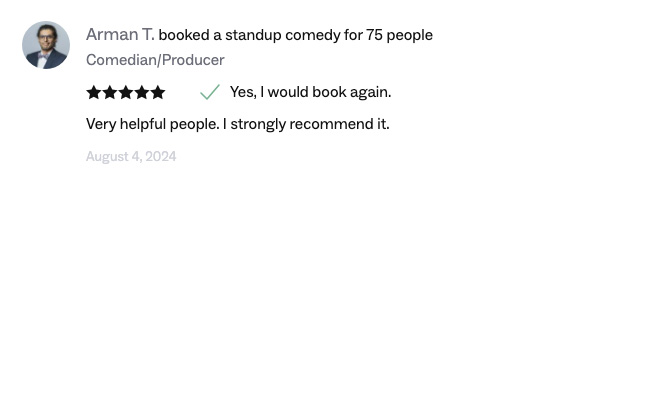The width and height of the screenshot is (645, 405).
Task: Click the first rating star
Action: (94, 92)
